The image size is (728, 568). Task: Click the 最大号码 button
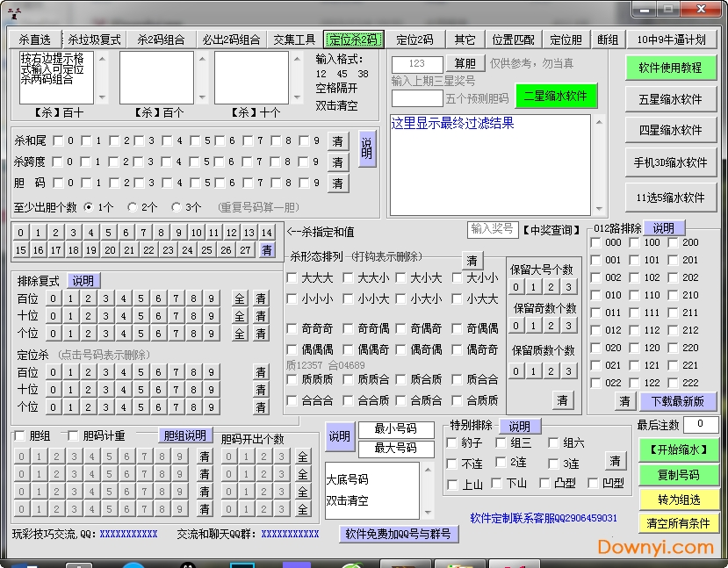396,449
